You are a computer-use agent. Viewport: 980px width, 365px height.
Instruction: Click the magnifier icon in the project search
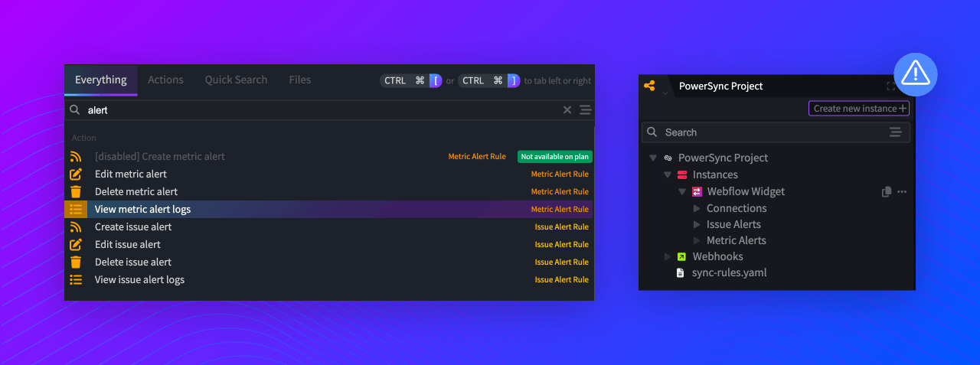click(x=652, y=132)
